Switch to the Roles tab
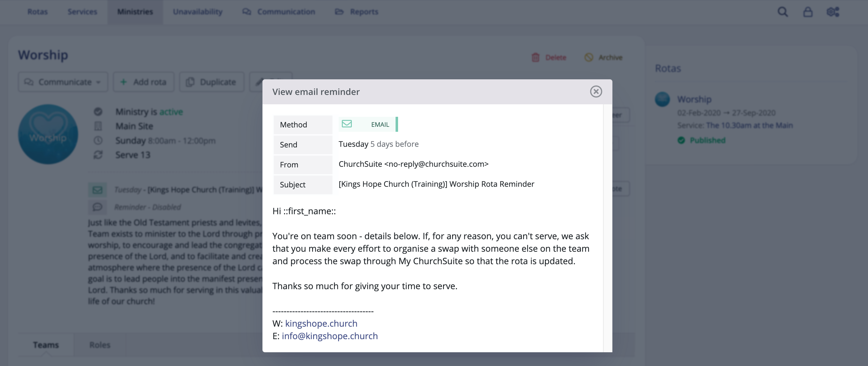Screen dimensions: 868x366 tap(99, 344)
